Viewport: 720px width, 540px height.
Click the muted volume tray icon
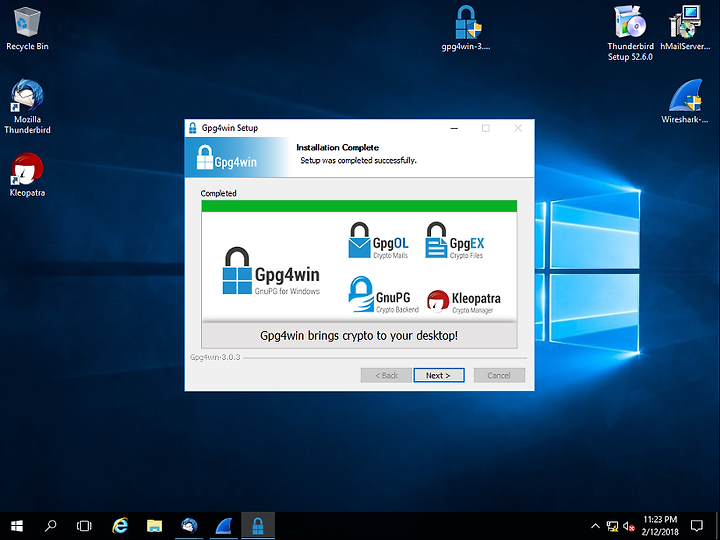(629, 526)
